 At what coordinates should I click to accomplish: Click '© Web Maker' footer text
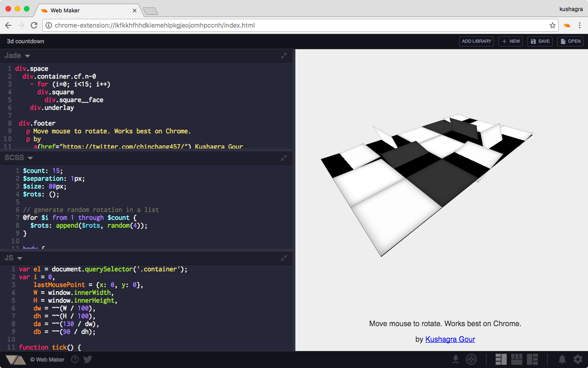47,360
